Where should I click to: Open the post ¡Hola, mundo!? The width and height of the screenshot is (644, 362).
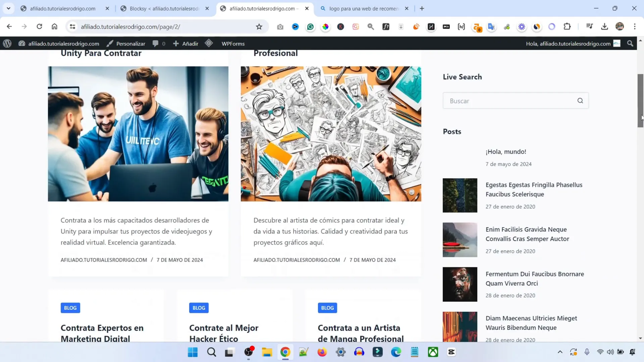pyautogui.click(x=506, y=152)
